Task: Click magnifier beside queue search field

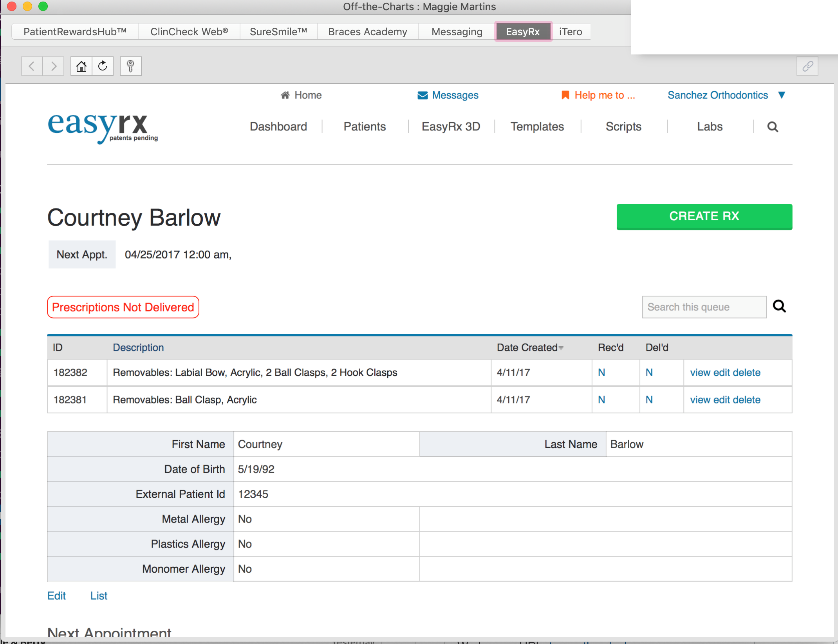Action: [x=779, y=306]
